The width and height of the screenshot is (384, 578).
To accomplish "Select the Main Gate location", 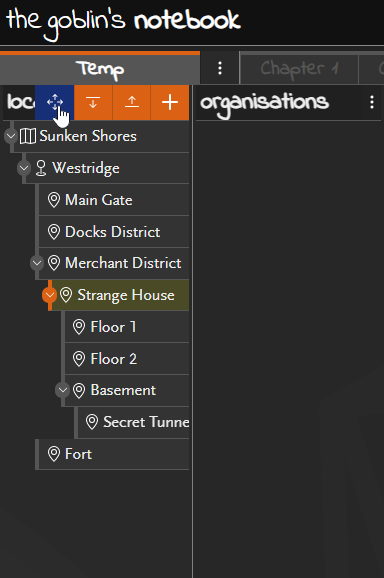I will tap(114, 200).
